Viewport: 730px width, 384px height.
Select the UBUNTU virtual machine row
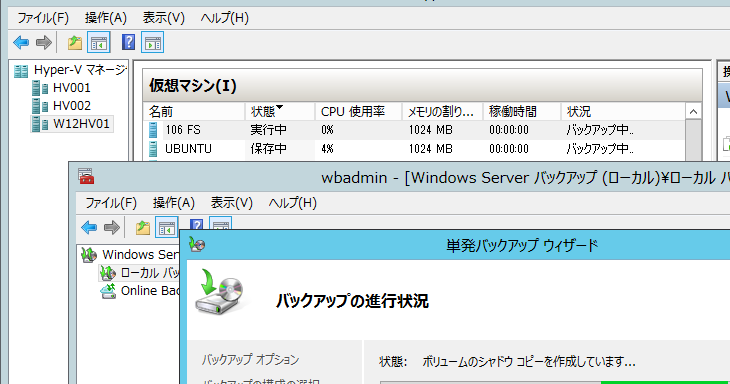[414, 149]
